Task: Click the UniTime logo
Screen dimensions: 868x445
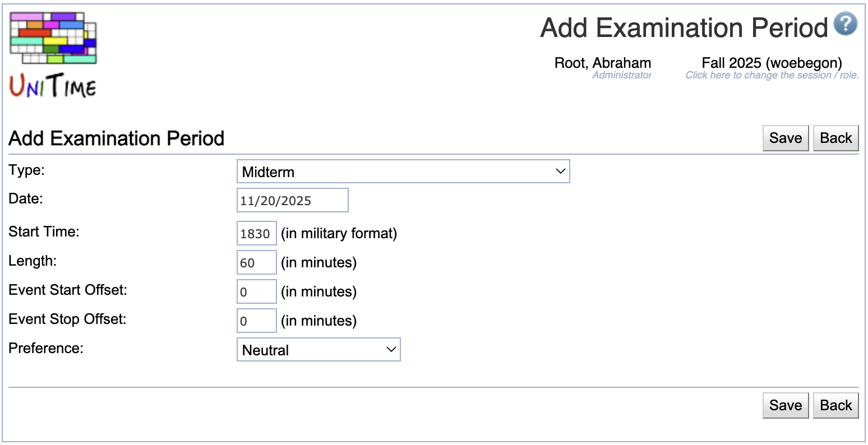Action: coord(53,55)
